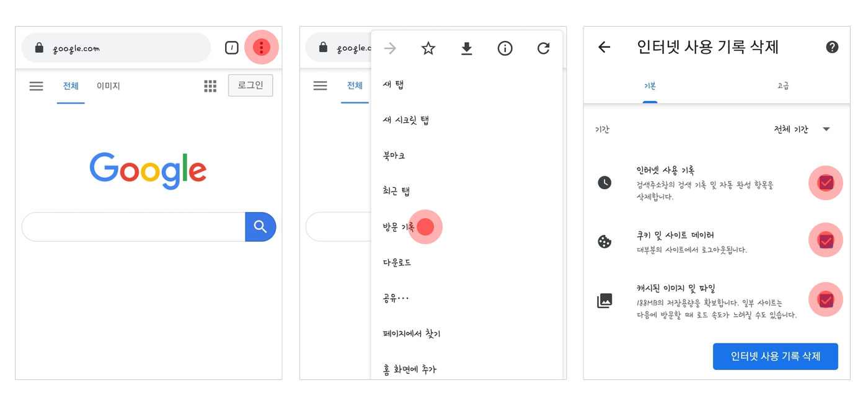This screenshot has height=406, width=868.
Task: Switch to the 고급 tab
Action: click(x=783, y=86)
